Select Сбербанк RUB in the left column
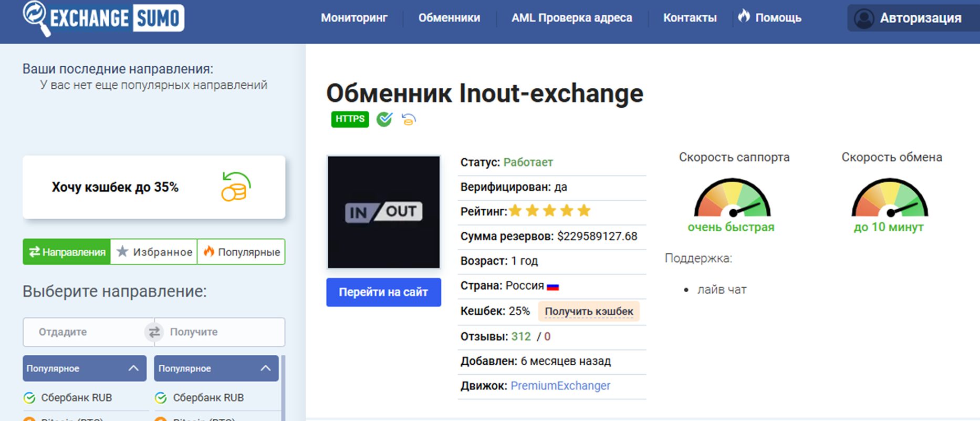Screen dimensions: 980x421 tap(76, 398)
